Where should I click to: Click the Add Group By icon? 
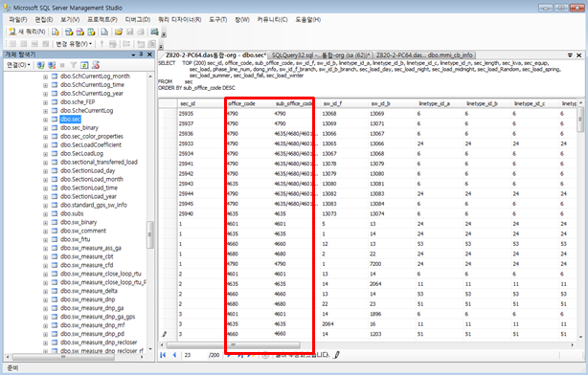(126, 44)
